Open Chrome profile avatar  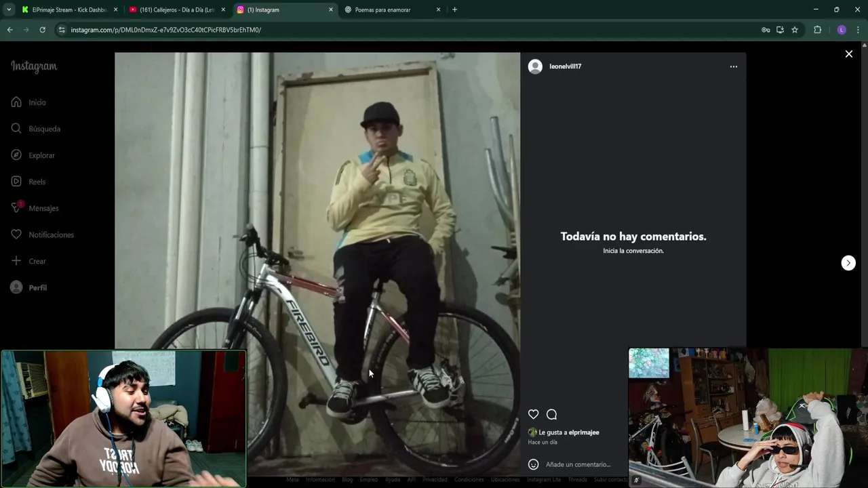click(x=842, y=30)
